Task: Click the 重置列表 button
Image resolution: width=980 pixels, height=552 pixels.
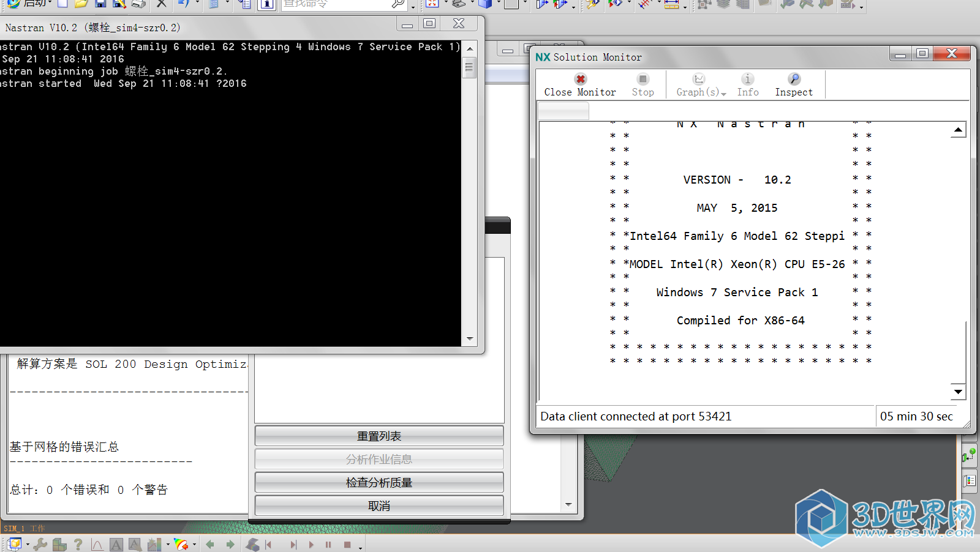Action: click(x=379, y=436)
